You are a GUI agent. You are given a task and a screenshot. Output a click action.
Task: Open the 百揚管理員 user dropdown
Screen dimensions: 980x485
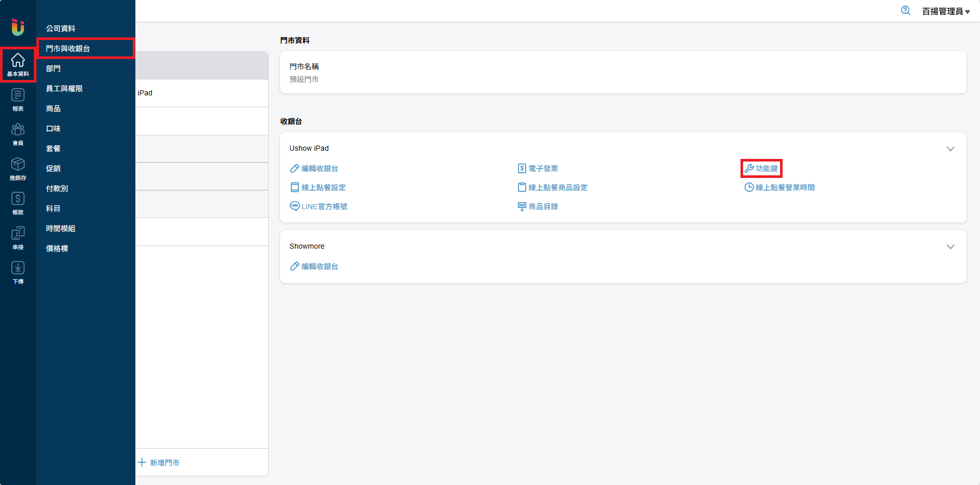[x=946, y=11]
